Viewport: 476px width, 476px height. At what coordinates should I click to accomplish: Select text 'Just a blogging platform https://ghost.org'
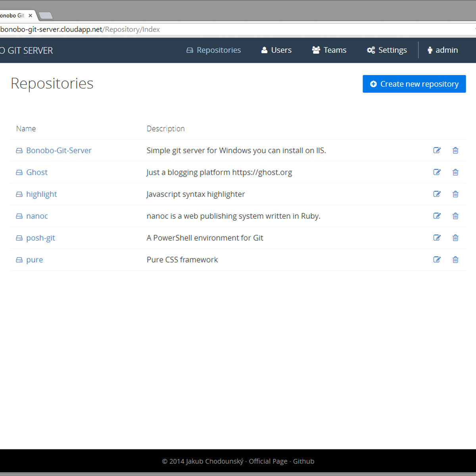tap(219, 172)
